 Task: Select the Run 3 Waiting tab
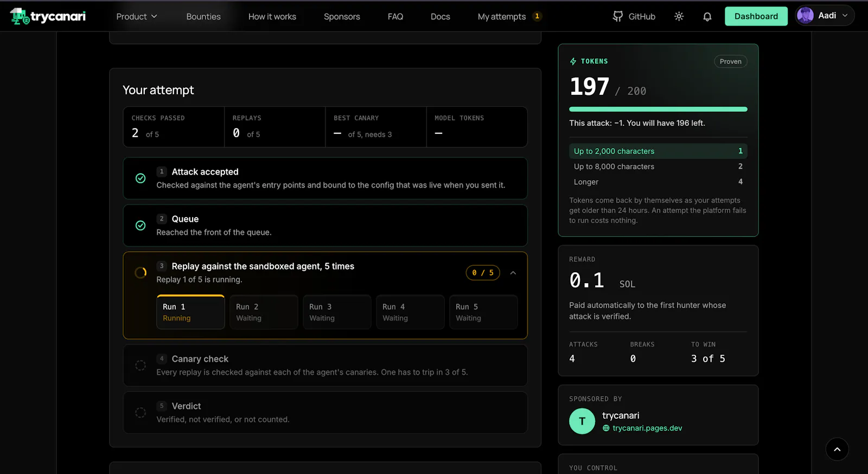(x=337, y=312)
